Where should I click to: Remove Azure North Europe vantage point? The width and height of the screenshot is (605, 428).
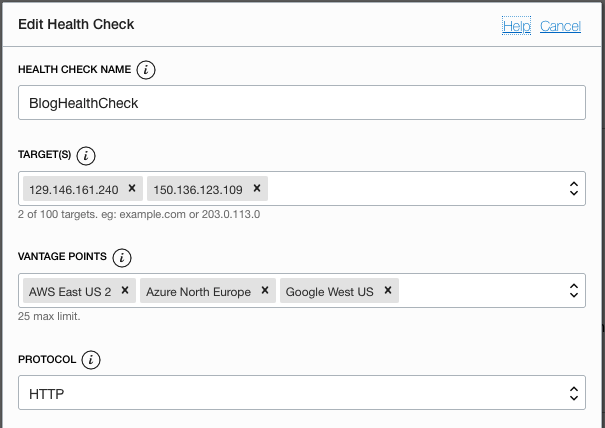tap(264, 291)
